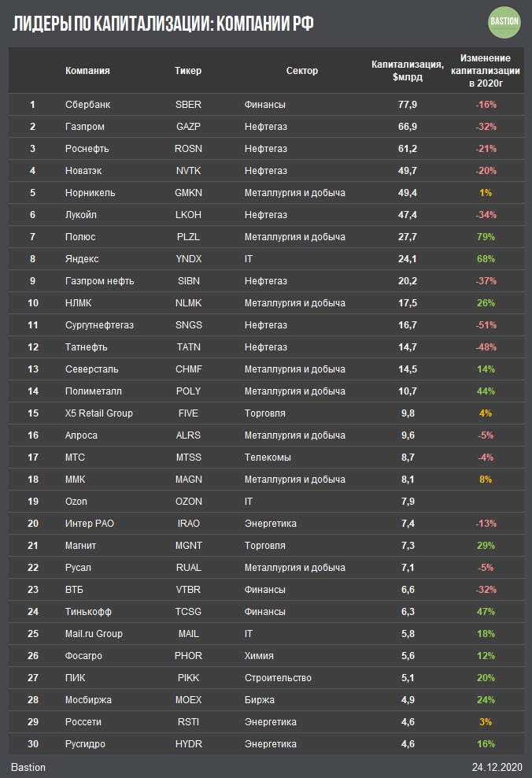Click the Изменение капитализации в 2020г header

[486, 70]
